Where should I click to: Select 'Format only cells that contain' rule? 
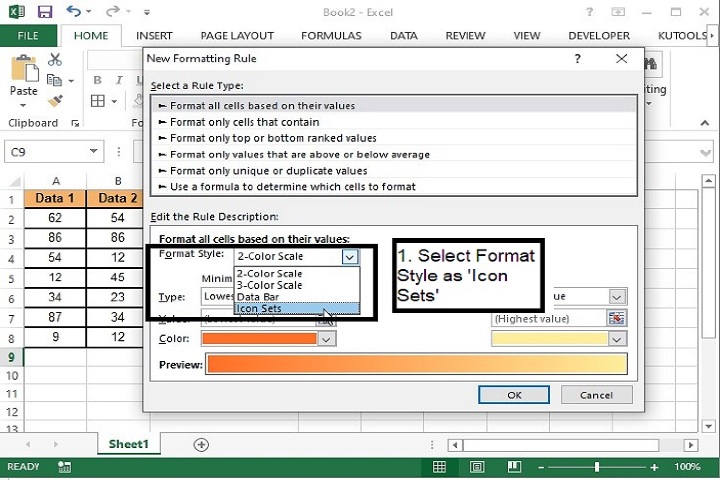[394, 122]
